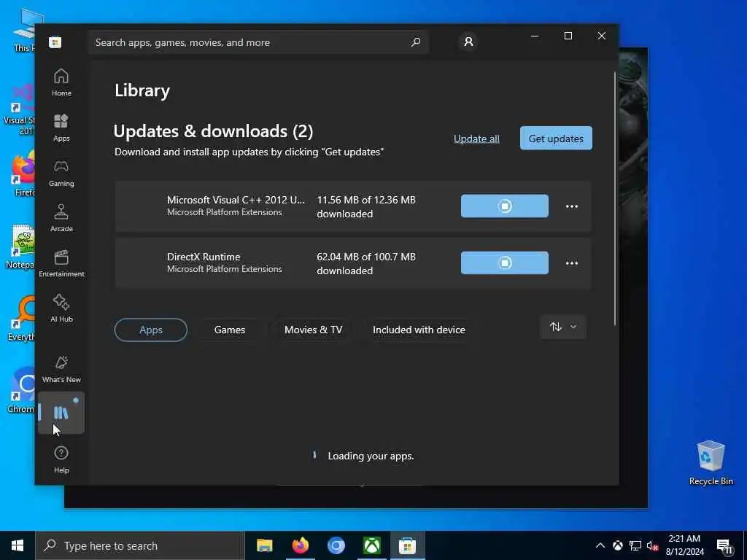747x560 pixels.
Task: Click Microsoft Store taskbar icon
Action: point(407,545)
